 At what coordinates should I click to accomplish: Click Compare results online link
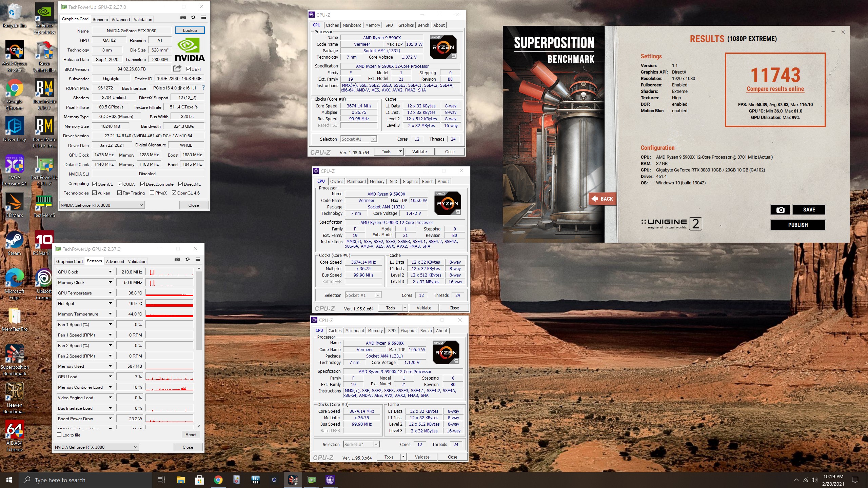coord(775,89)
